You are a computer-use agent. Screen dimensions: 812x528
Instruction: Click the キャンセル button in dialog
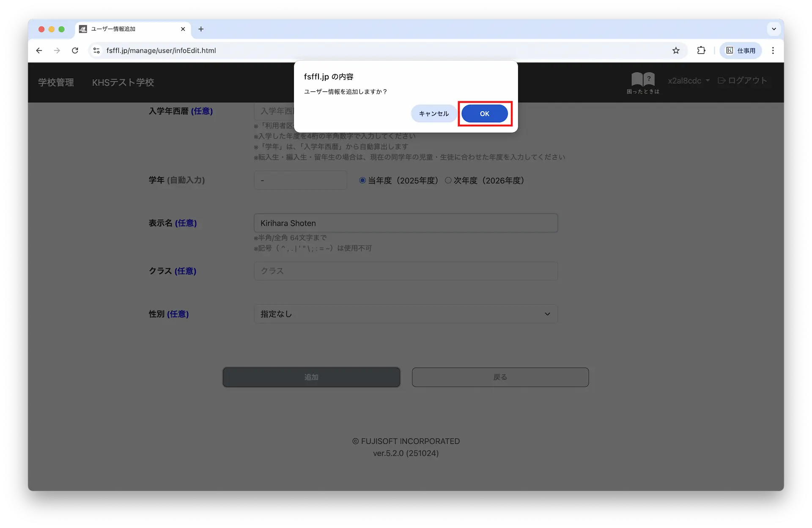click(x=433, y=113)
